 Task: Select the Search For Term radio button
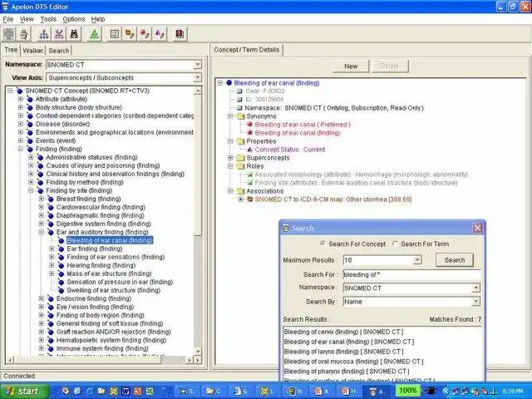point(395,244)
